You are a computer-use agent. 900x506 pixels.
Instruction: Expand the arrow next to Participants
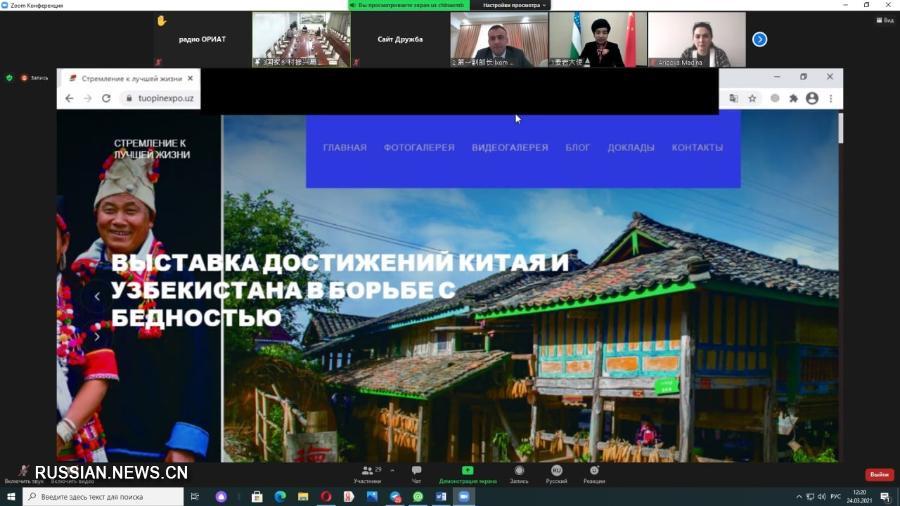pos(392,469)
